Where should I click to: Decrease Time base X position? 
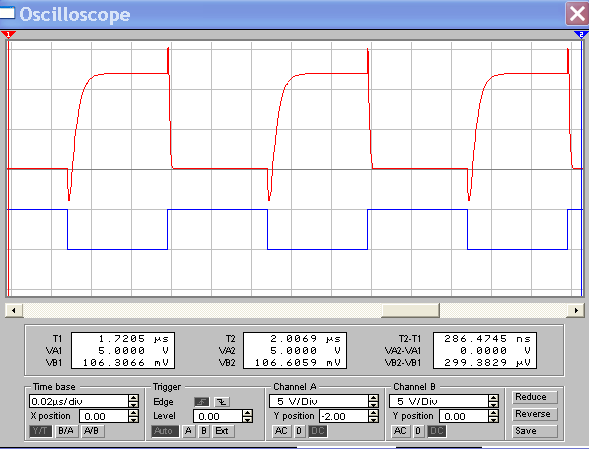(133, 419)
